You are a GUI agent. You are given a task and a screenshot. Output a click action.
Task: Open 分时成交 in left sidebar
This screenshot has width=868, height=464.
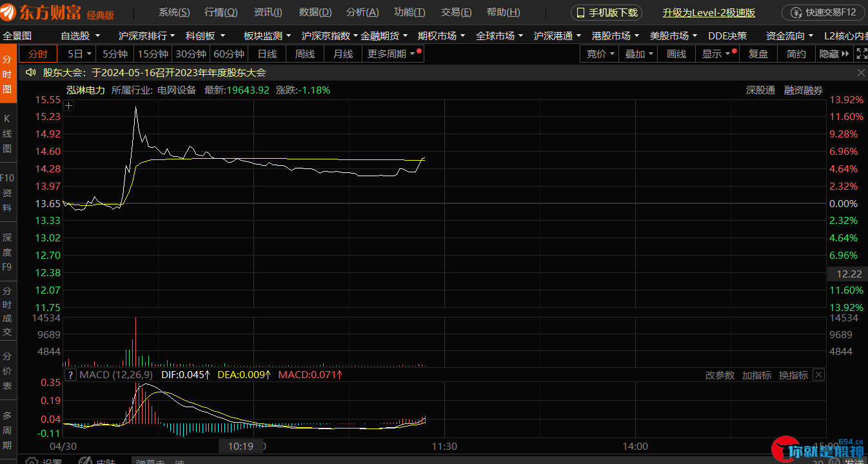tap(8, 312)
